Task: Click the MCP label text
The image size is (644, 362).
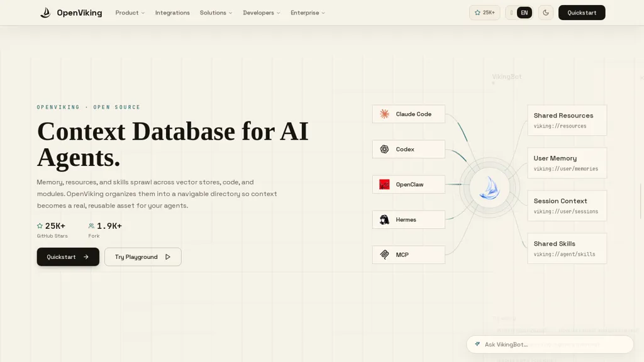Action: 402,255
